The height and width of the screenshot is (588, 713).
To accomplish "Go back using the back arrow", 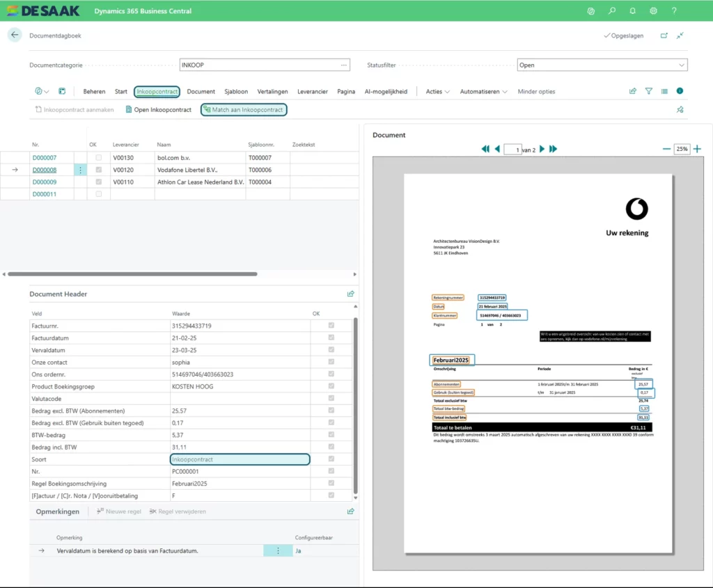I will point(15,35).
